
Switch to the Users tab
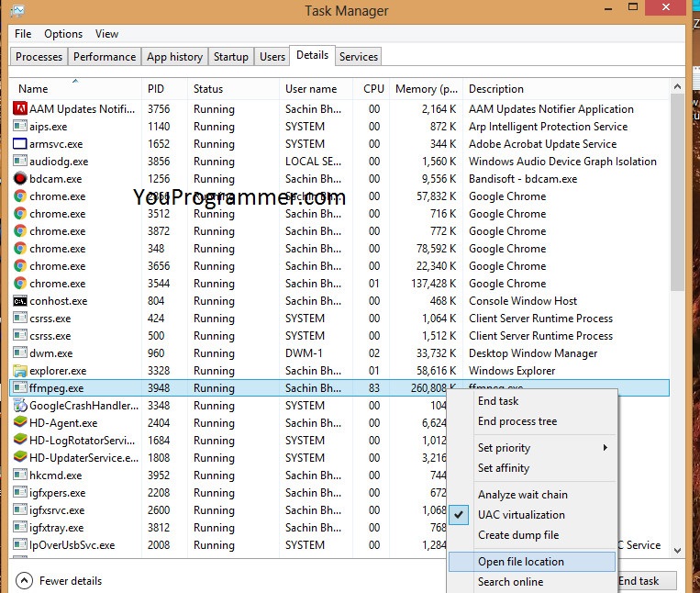tap(272, 57)
